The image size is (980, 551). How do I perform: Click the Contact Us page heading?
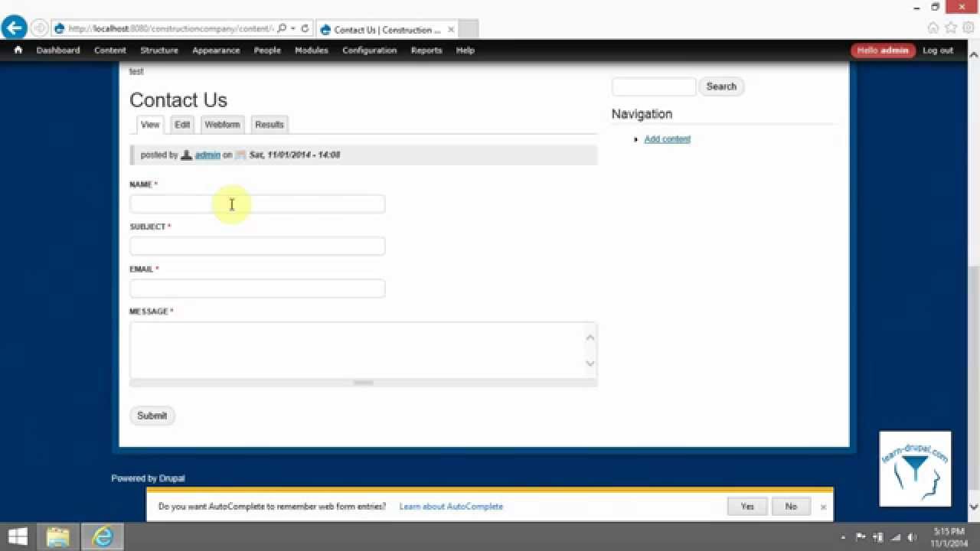178,100
